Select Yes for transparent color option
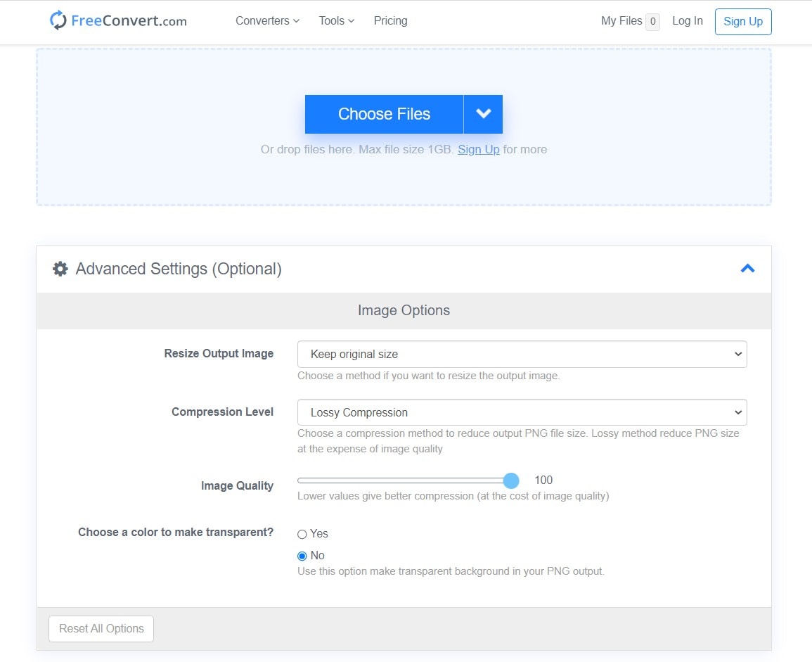The width and height of the screenshot is (812, 662). point(302,534)
